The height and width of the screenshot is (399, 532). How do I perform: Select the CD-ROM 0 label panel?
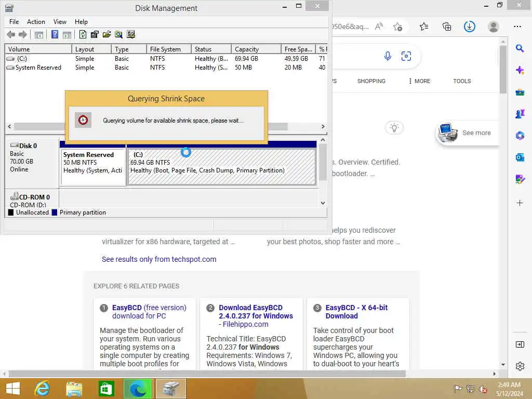[32, 199]
